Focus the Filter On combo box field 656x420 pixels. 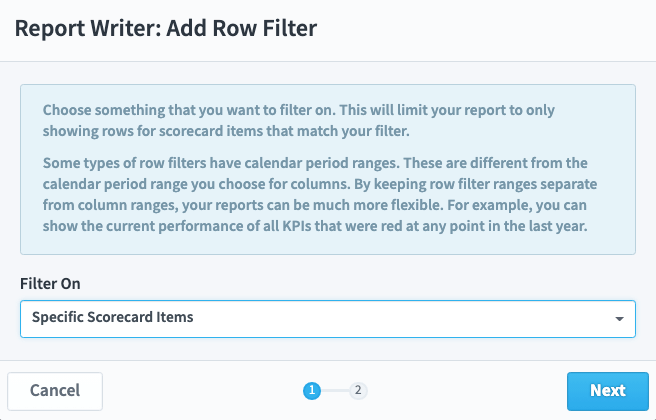point(328,319)
